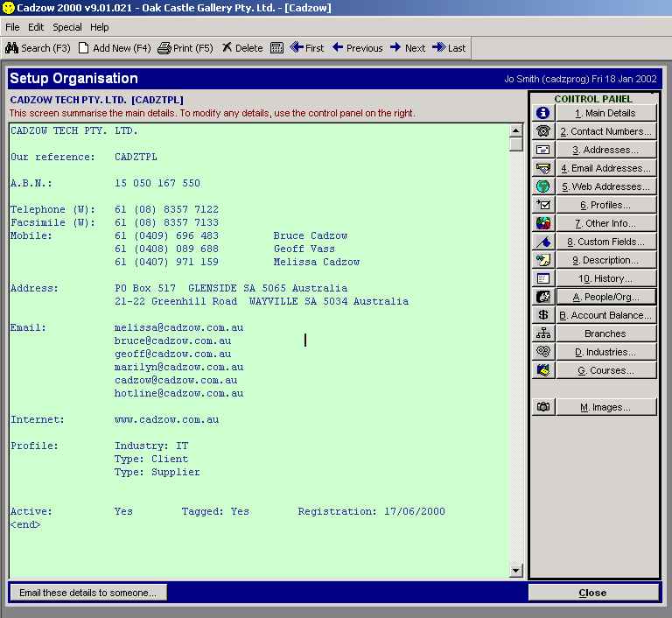Click the Add New blank page icon
The width and height of the screenshot is (672, 618).
tap(84, 48)
